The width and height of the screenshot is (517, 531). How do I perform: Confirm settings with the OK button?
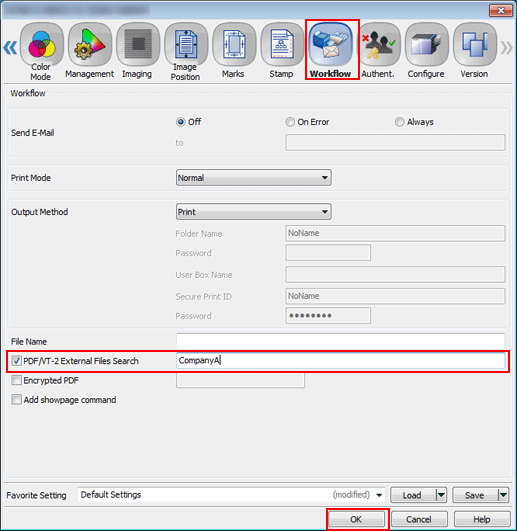(x=356, y=519)
